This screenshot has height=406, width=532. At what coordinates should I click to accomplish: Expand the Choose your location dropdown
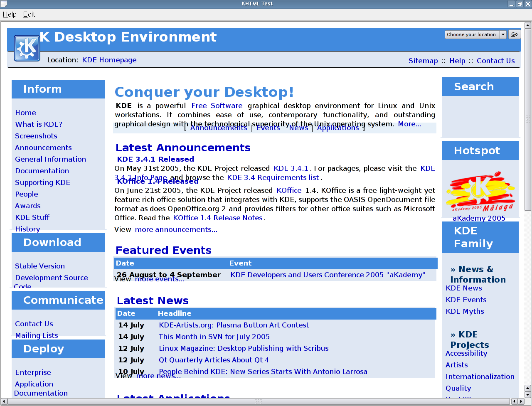coord(475,34)
